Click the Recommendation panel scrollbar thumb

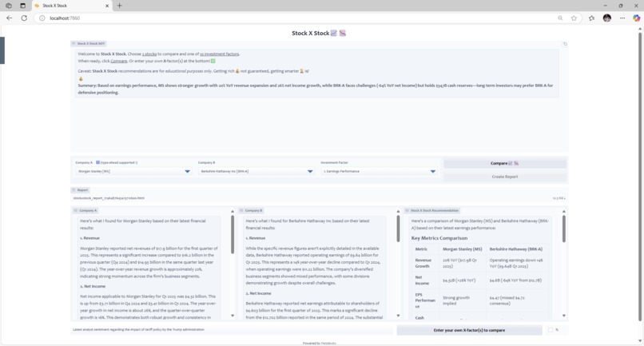point(563,229)
